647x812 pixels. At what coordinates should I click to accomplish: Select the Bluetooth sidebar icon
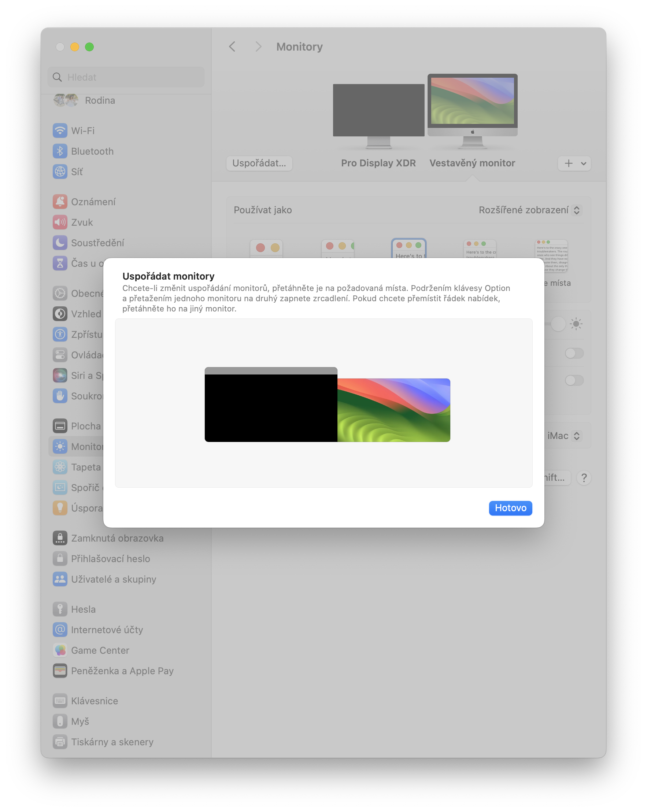[x=60, y=151]
